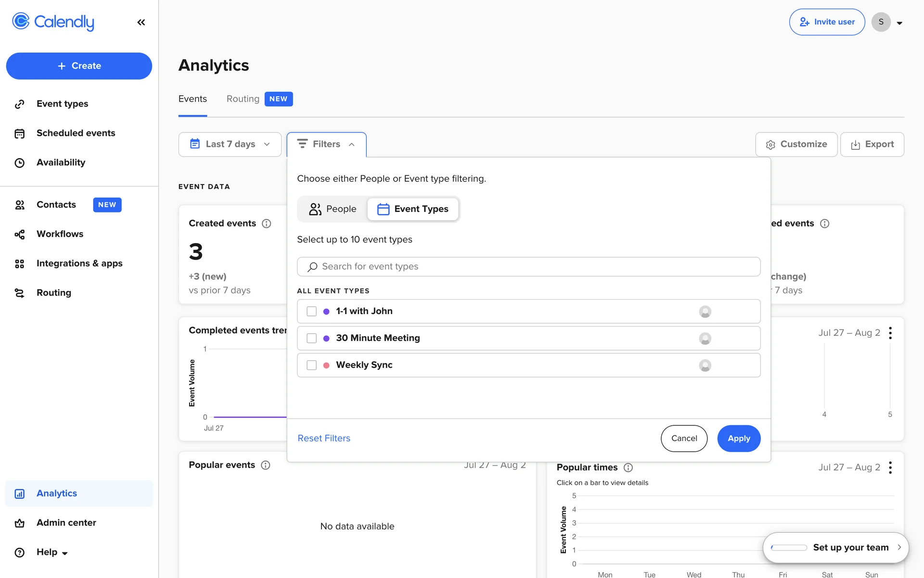This screenshot has height=578, width=924.
Task: Check the 1-1 with John checkbox
Action: coord(311,312)
